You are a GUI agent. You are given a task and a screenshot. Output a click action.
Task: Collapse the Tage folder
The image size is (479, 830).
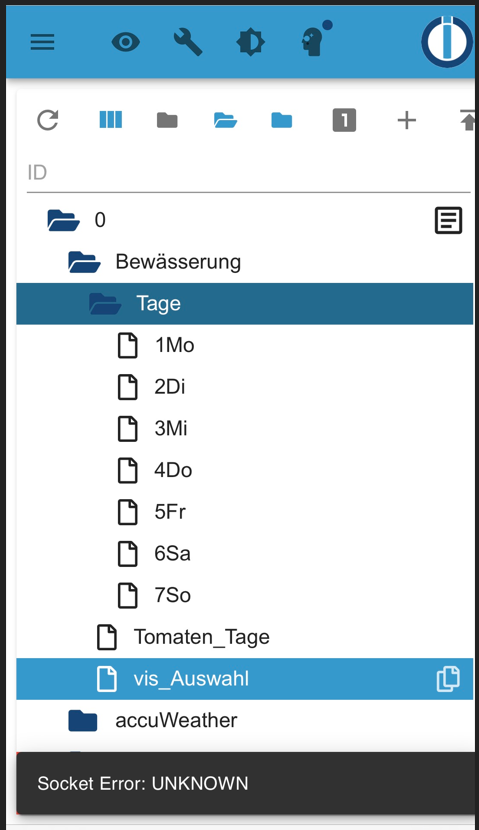click(x=105, y=304)
